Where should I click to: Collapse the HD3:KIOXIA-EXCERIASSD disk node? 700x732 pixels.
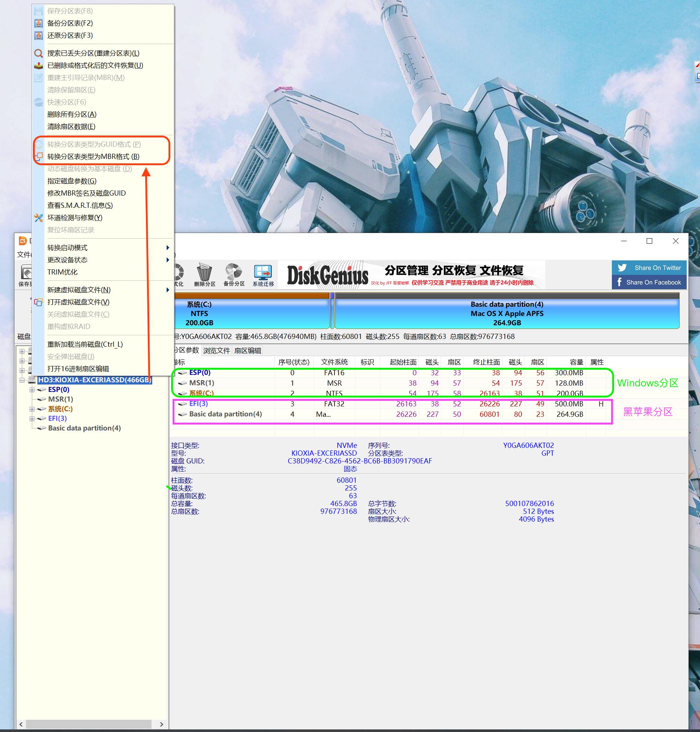click(x=22, y=380)
